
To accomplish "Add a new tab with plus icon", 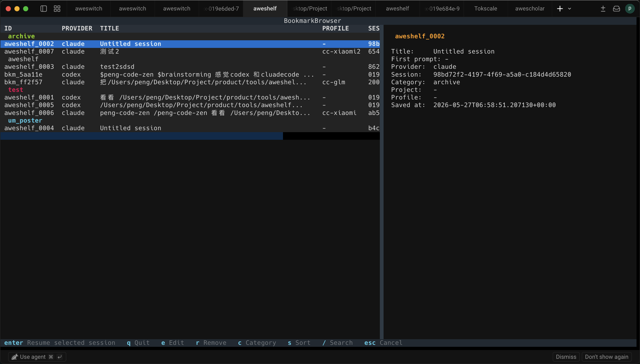I will [560, 8].
